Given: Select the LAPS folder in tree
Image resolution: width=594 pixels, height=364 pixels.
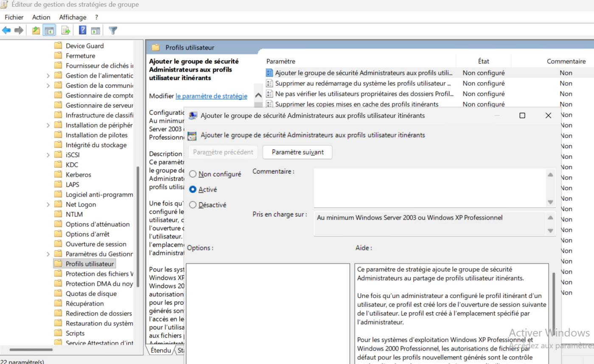Looking at the screenshot, I should point(72,184).
